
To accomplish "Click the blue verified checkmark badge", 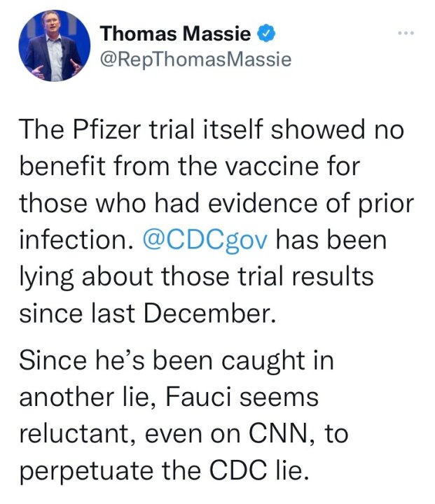I will tap(265, 34).
